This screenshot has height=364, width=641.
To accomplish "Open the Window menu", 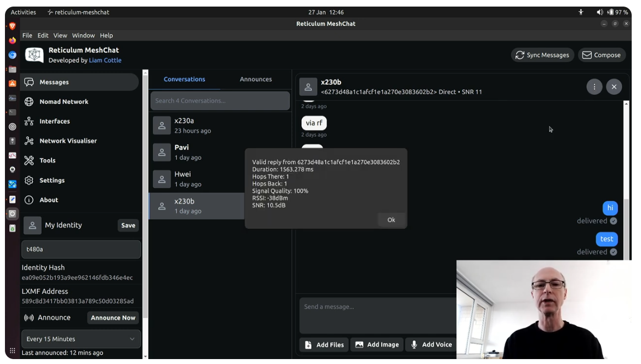I will coord(83,36).
